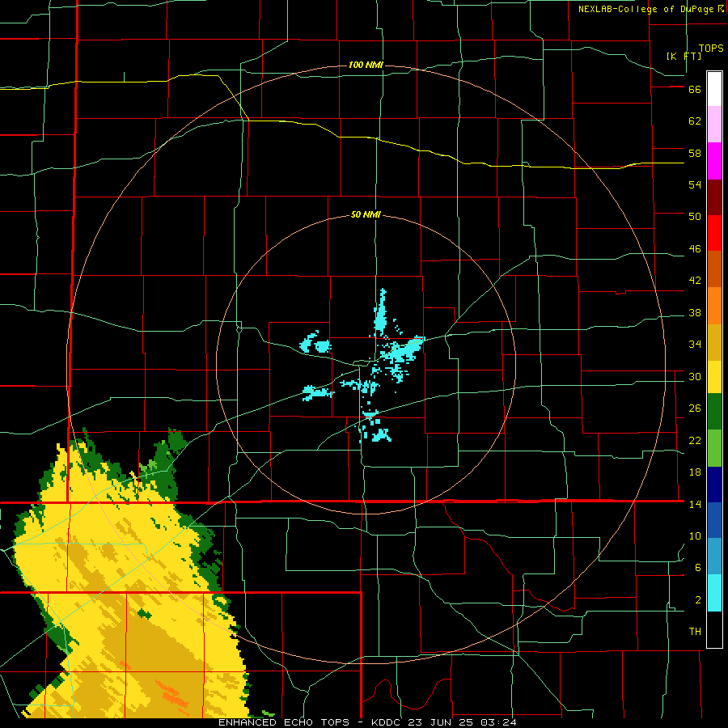The height and width of the screenshot is (728, 728).
Task: Pick the bright yellow legend color block
Action: click(x=714, y=376)
